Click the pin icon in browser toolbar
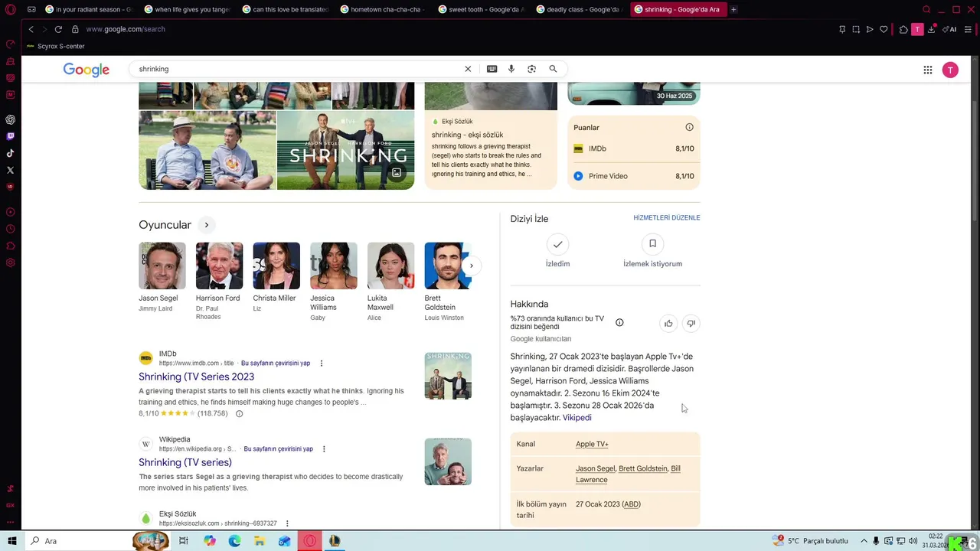This screenshot has height=551, width=980. (842, 29)
